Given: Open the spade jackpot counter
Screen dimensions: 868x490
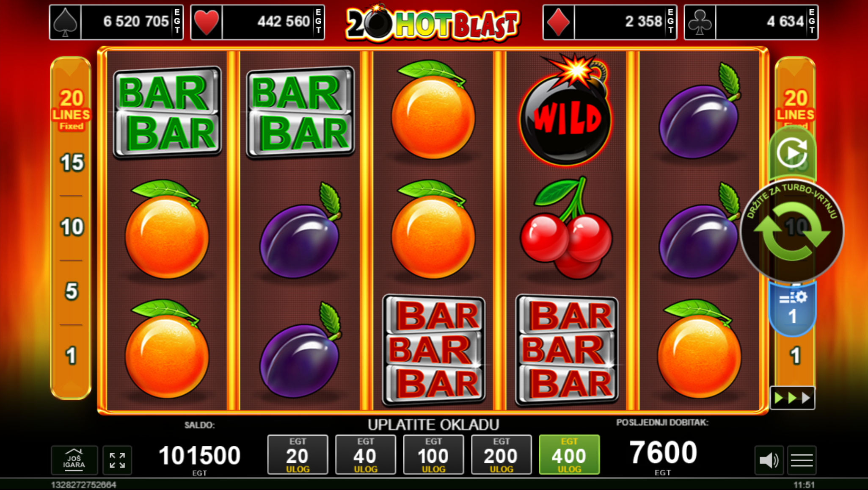Looking at the screenshot, I should click(116, 22).
